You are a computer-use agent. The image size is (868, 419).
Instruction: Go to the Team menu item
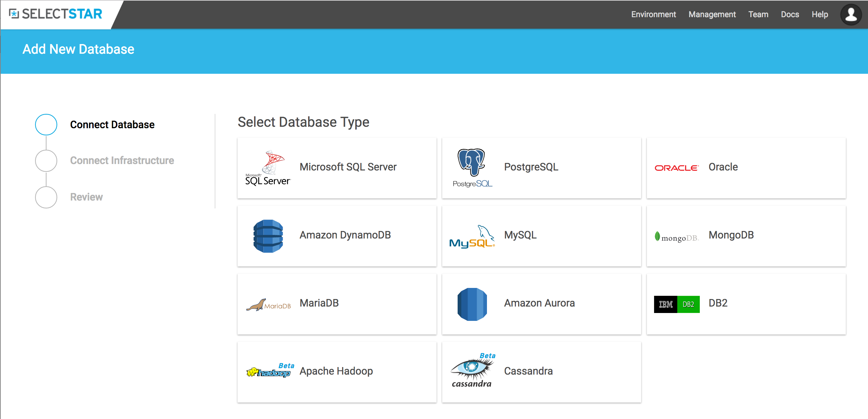(x=758, y=15)
